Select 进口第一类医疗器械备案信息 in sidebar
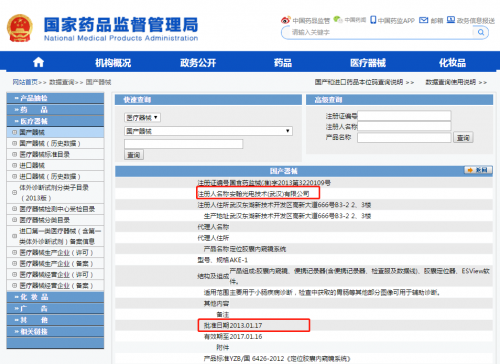500x364 pixels. (x=55, y=236)
